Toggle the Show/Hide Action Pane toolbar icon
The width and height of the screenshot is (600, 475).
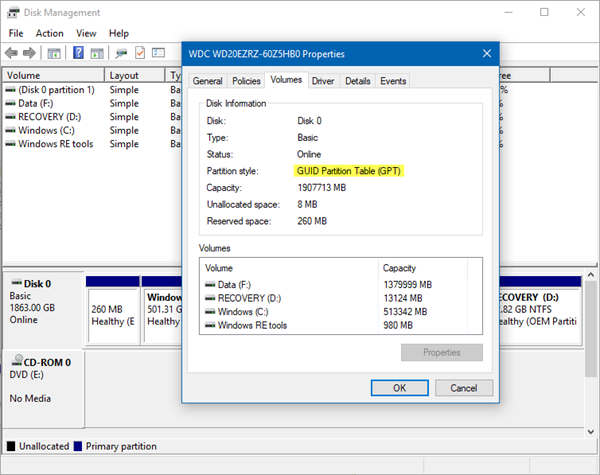coord(98,52)
